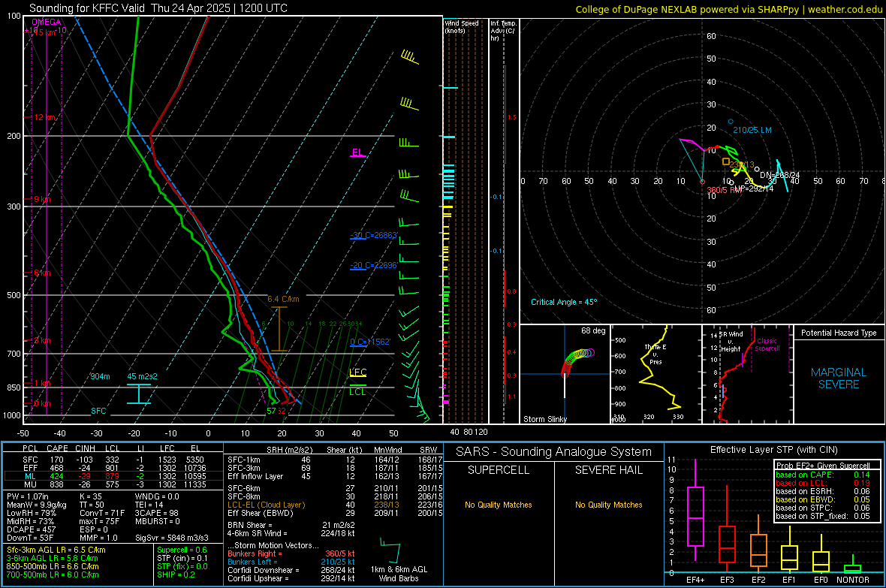Click the 'No Quality Matches' text under SEVERE HAIL

tap(608, 505)
